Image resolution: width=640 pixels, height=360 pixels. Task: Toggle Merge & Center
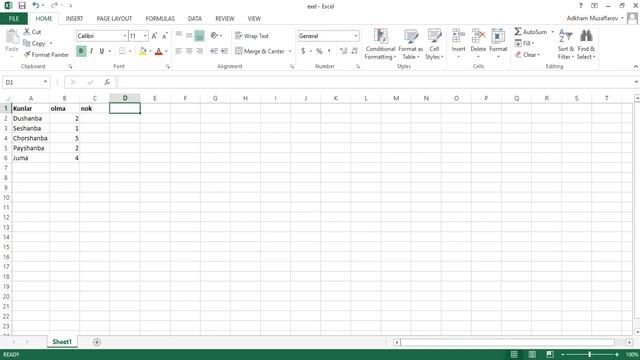[260, 51]
